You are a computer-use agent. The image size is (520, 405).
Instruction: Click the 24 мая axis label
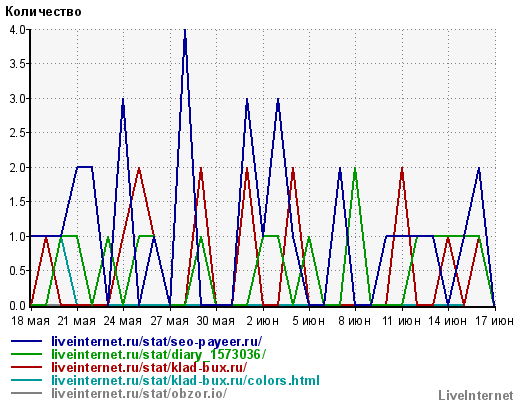(x=123, y=321)
